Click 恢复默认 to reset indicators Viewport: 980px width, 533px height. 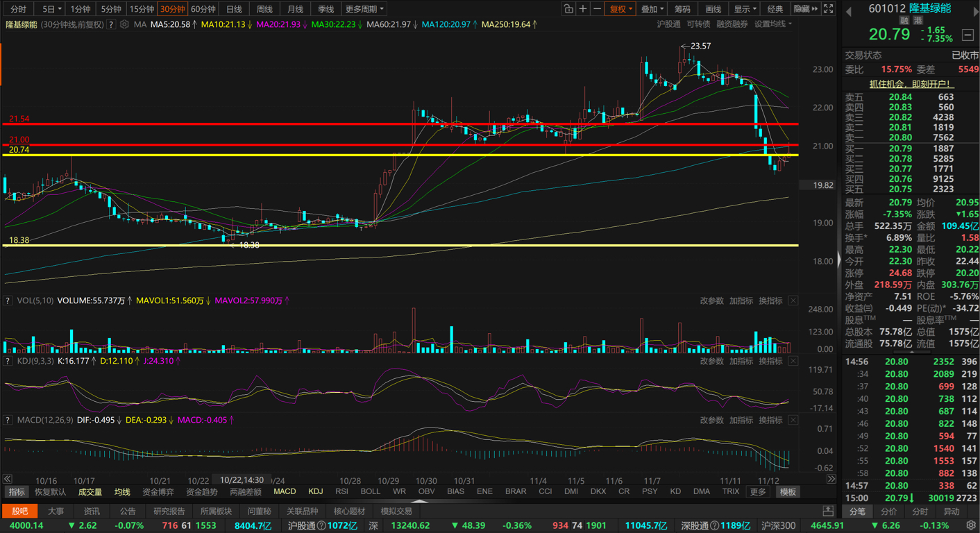tap(51, 491)
